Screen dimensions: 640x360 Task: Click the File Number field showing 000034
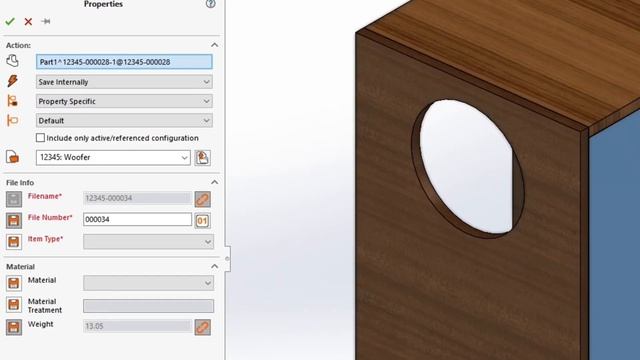(137, 219)
